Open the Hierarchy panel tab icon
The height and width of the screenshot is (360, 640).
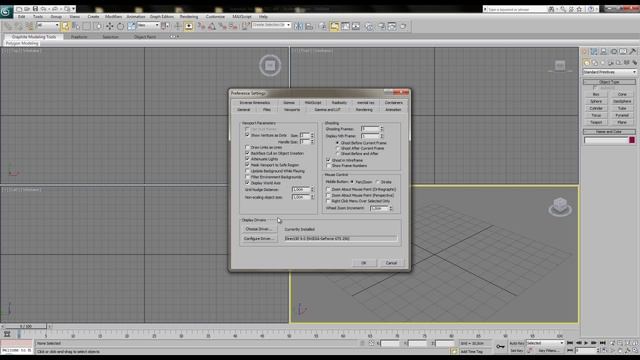(604, 51)
